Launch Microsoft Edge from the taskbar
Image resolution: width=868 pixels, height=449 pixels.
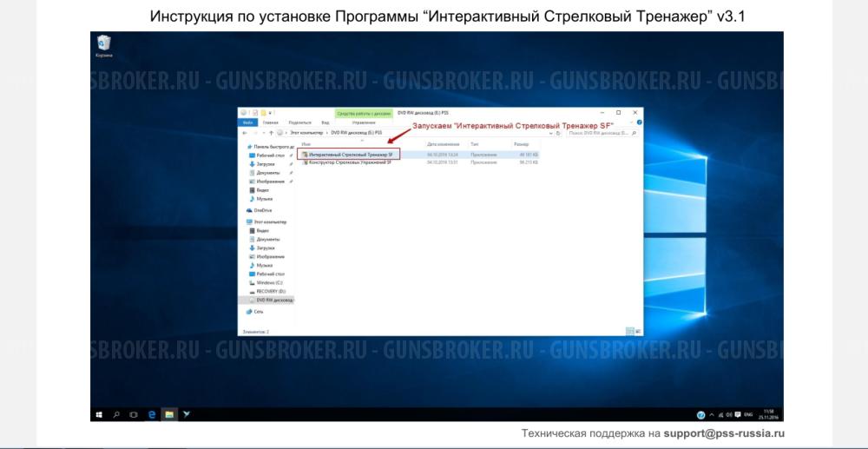[152, 413]
